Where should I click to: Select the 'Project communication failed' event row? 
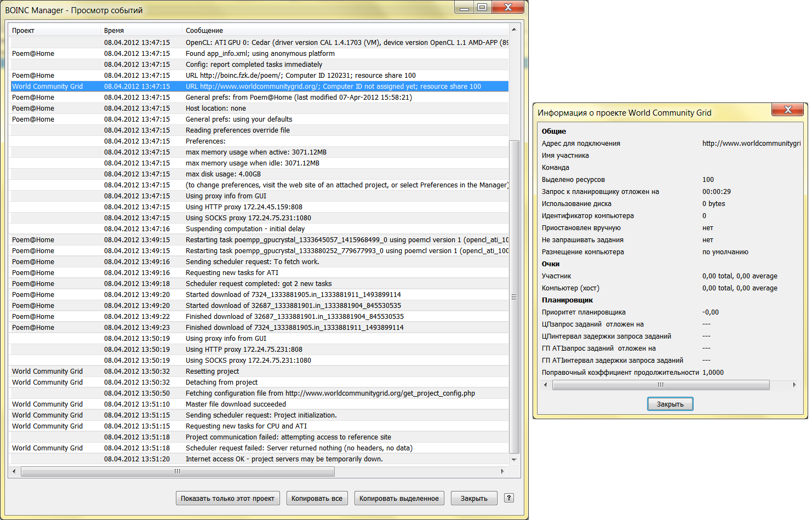click(259, 437)
